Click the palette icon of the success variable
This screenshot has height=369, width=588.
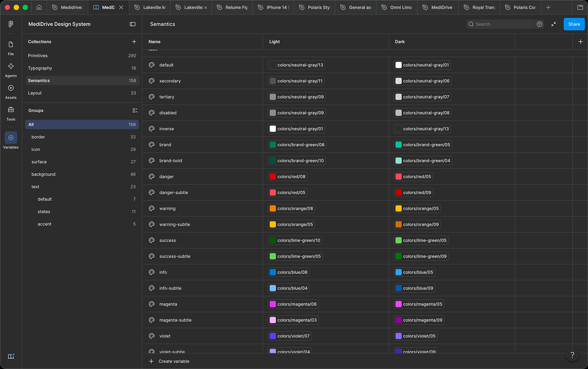152,240
